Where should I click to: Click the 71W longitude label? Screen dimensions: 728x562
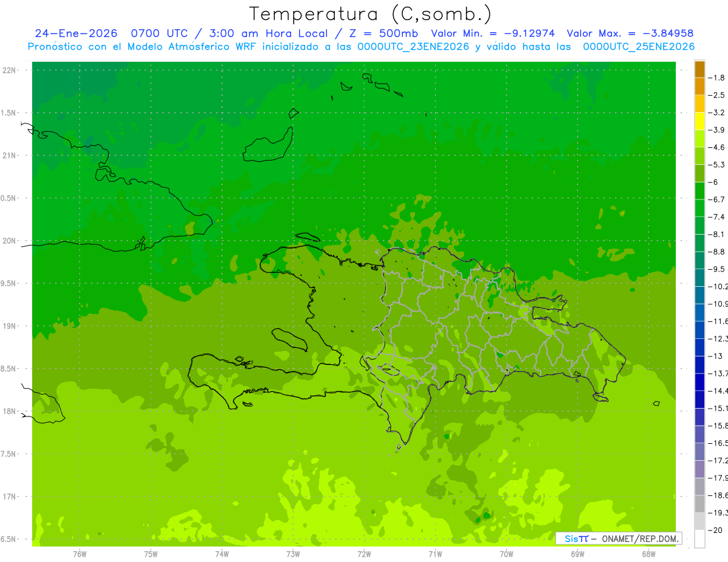click(435, 554)
